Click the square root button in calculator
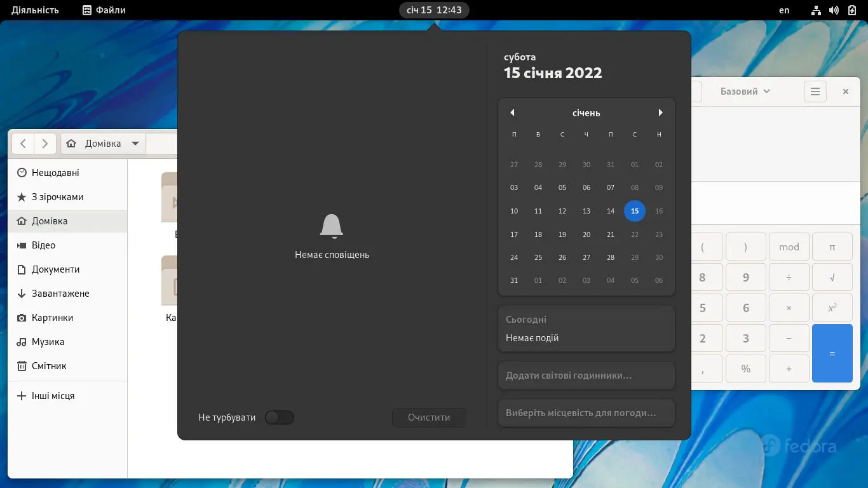Image resolution: width=868 pixels, height=488 pixels. point(832,277)
